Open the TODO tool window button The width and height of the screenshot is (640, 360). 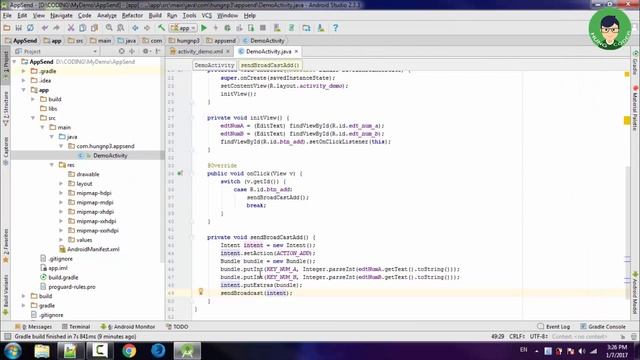(x=177, y=327)
